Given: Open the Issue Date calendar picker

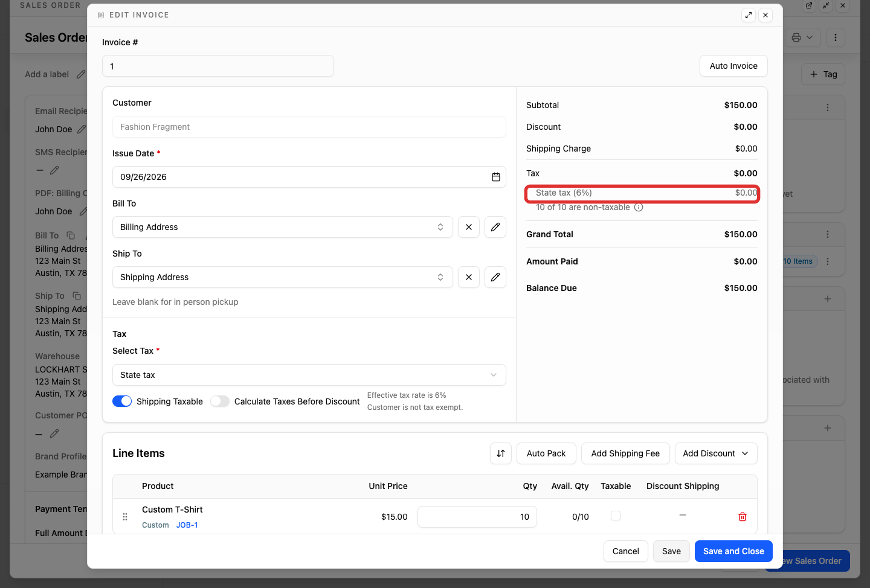Looking at the screenshot, I should pyautogui.click(x=496, y=177).
